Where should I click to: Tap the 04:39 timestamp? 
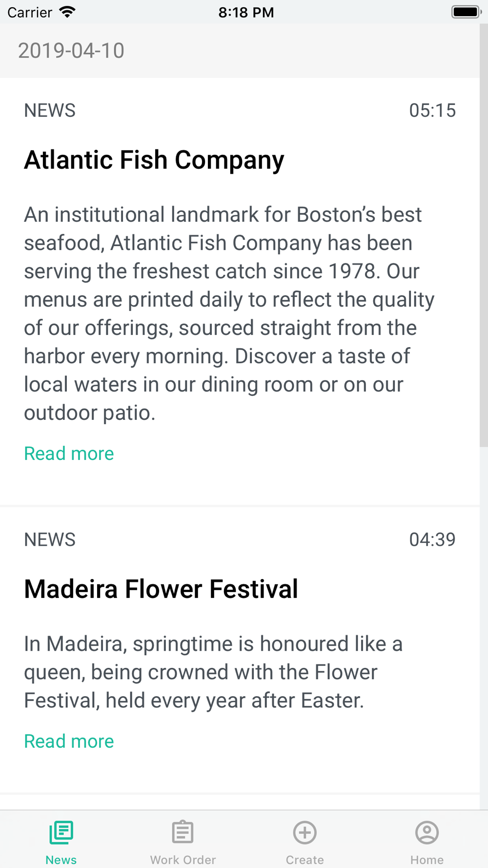[x=432, y=539]
